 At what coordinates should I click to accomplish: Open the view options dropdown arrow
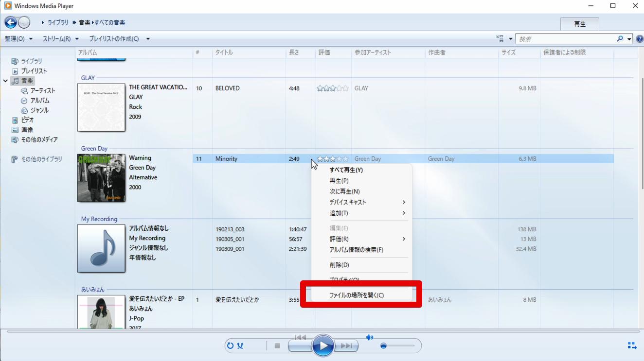point(511,39)
